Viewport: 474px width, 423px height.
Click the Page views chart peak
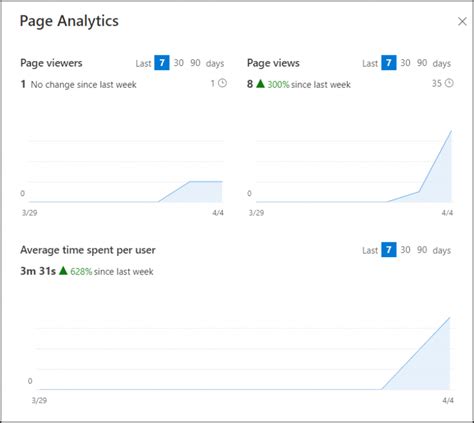point(451,131)
